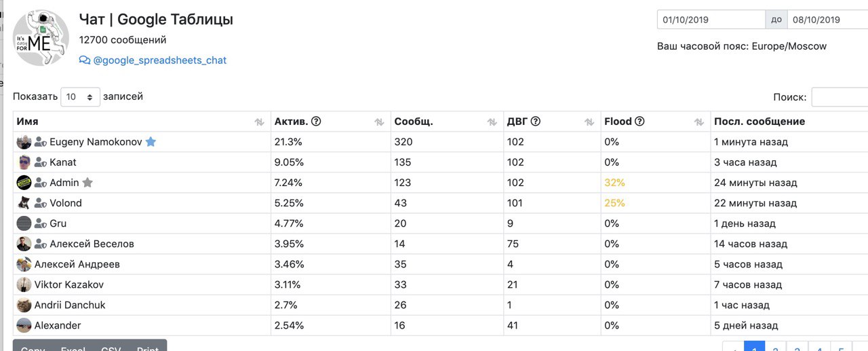Screen dimensions: 868x351
Task: Click the ДВГ help question mark icon
Action: (536, 122)
